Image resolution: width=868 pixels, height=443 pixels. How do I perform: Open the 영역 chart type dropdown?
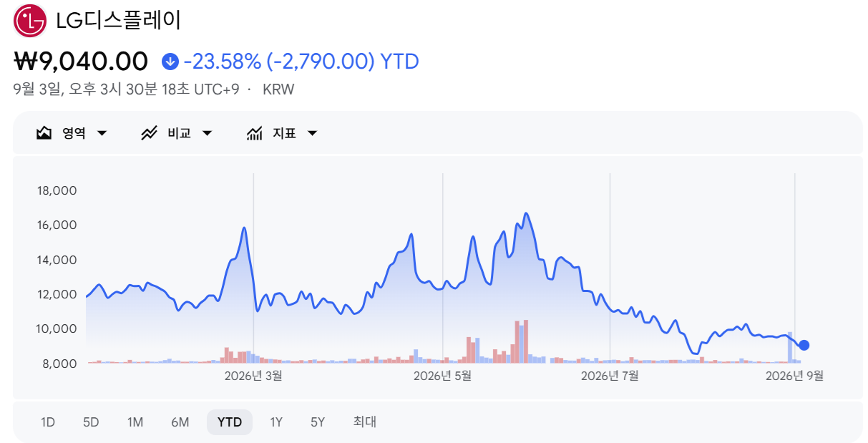coord(72,133)
